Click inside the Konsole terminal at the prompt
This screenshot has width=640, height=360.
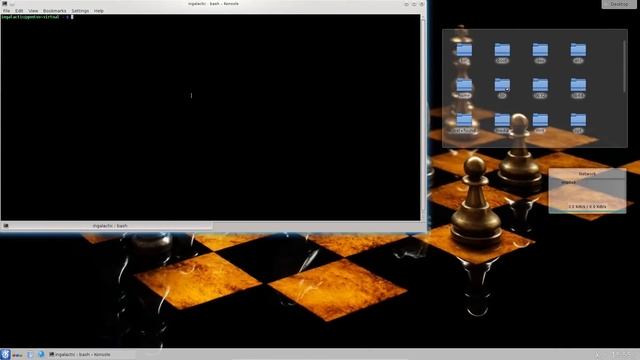coord(73,17)
